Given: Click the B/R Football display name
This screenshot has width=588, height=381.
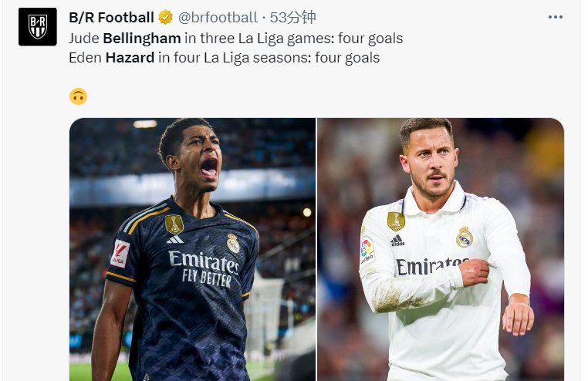Looking at the screenshot, I should [111, 17].
